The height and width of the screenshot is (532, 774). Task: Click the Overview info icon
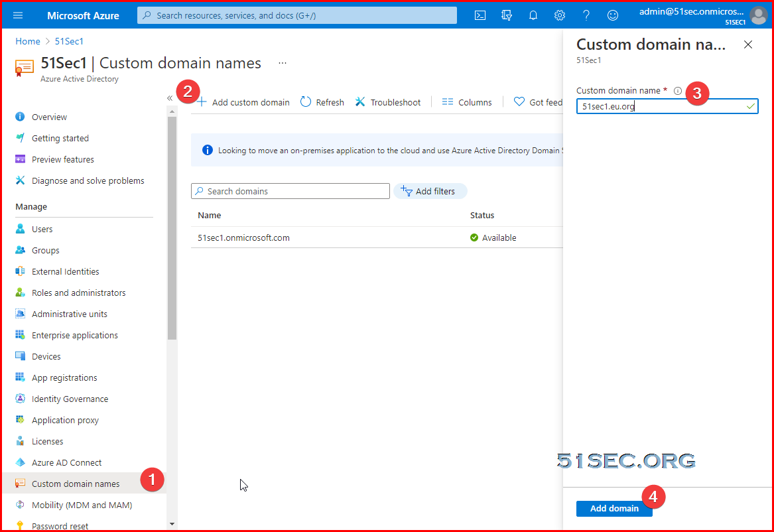coord(20,117)
